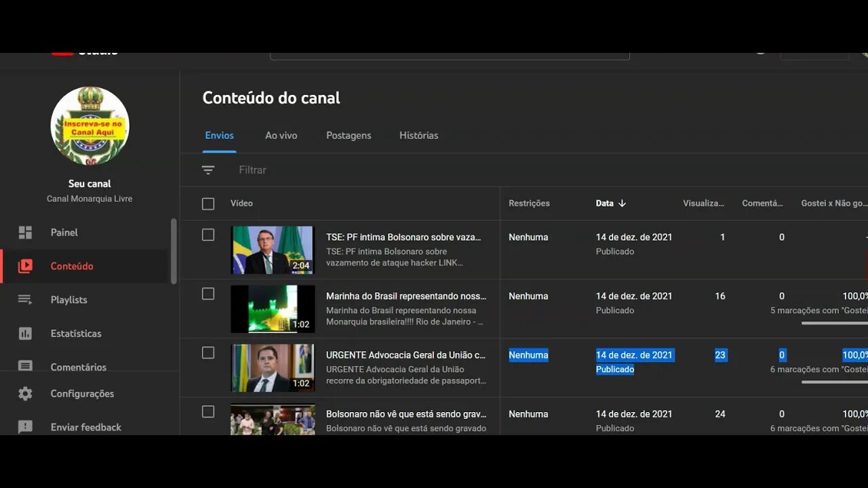Click highlighted date 14 de dez. de 2021

[634, 355]
